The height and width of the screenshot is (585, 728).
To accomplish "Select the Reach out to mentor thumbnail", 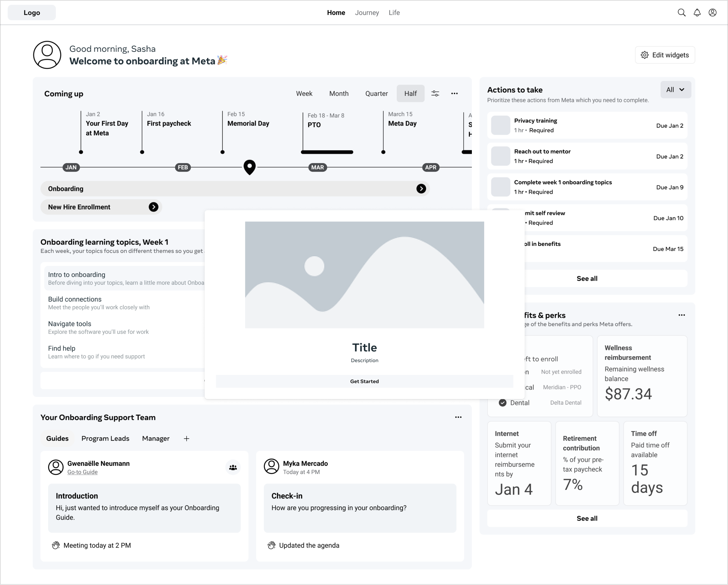I will (500, 156).
